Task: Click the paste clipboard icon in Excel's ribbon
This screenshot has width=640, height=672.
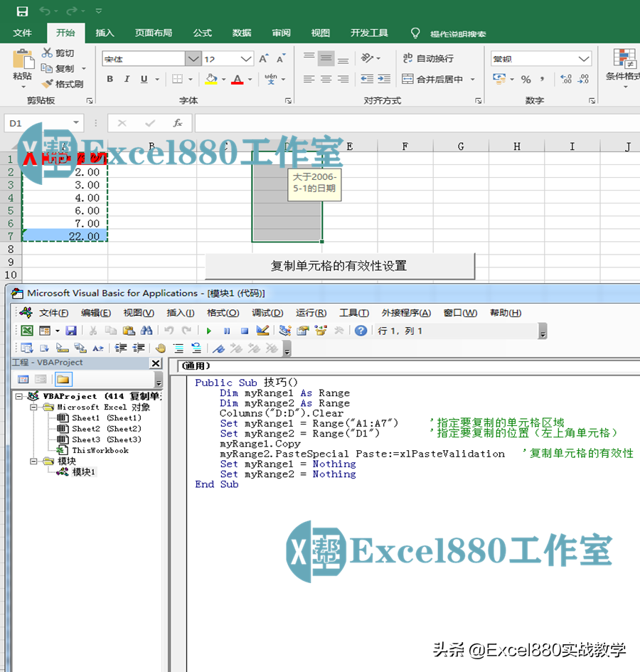Action: [23, 59]
